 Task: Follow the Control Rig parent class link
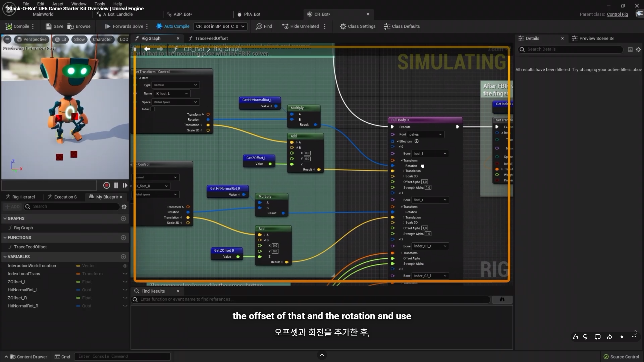(x=617, y=14)
